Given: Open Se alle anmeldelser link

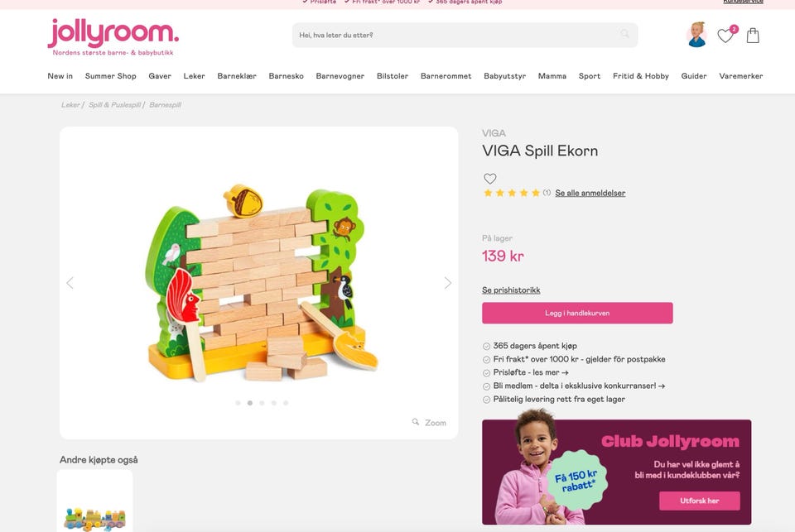Looking at the screenshot, I should coord(590,193).
